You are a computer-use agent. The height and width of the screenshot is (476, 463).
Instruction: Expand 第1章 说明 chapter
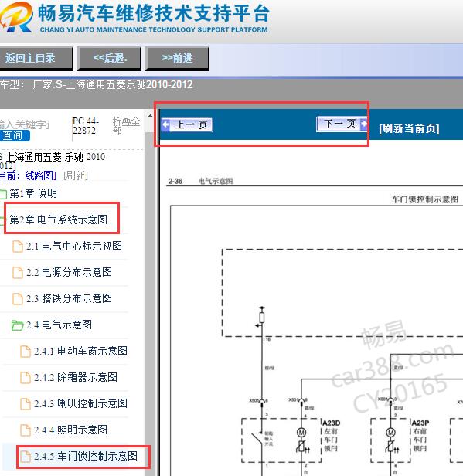33,193
